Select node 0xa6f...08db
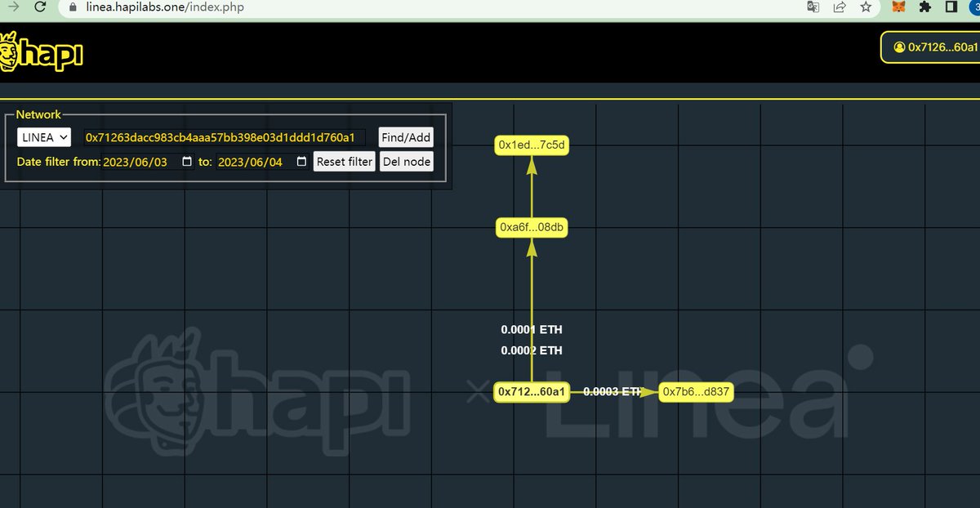The image size is (980, 508). point(532,227)
